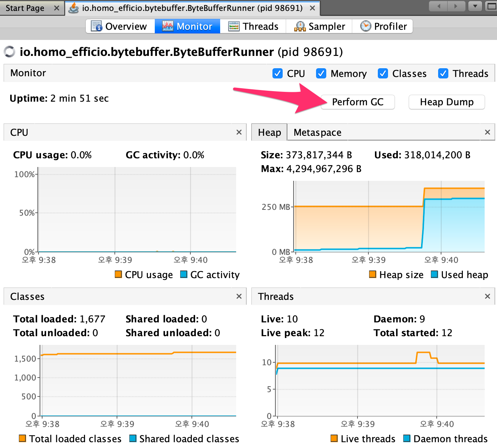Click the Uptime 2 min 51 sec text
This screenshot has width=497, height=448.
[x=59, y=98]
